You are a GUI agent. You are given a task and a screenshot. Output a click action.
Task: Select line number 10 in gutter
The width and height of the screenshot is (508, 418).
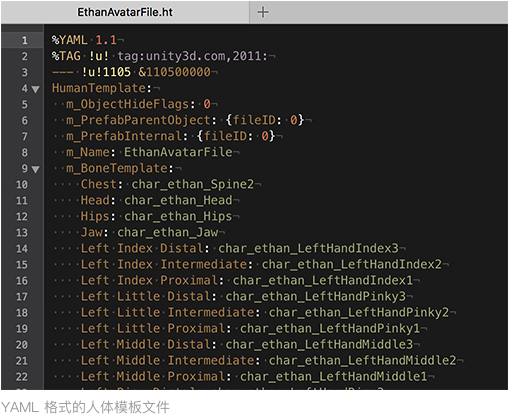[22, 185]
